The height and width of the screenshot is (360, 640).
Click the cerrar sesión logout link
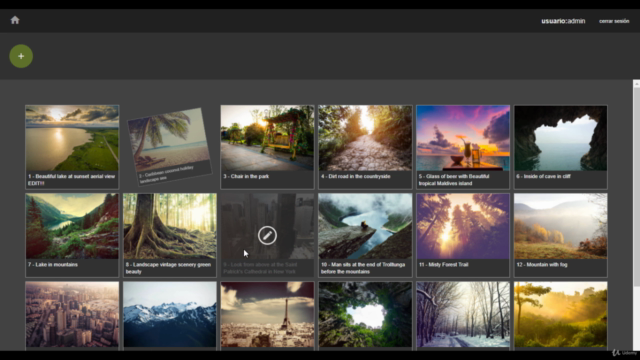coord(614,21)
